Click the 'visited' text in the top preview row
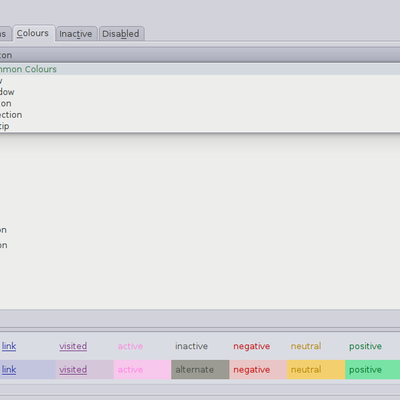Image resolution: width=400 pixels, height=400 pixels. click(x=73, y=346)
